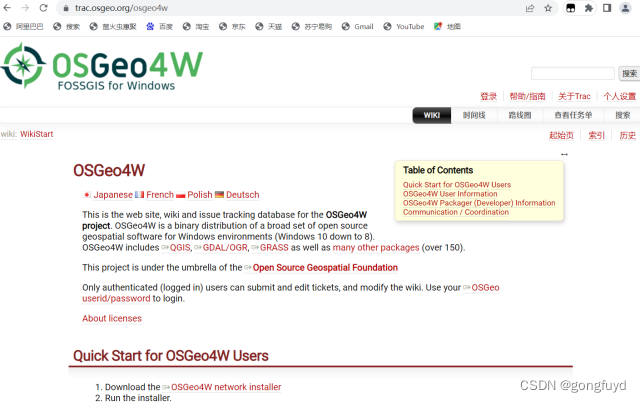Open the French translation link
The height and width of the screenshot is (402, 641).
(x=160, y=195)
